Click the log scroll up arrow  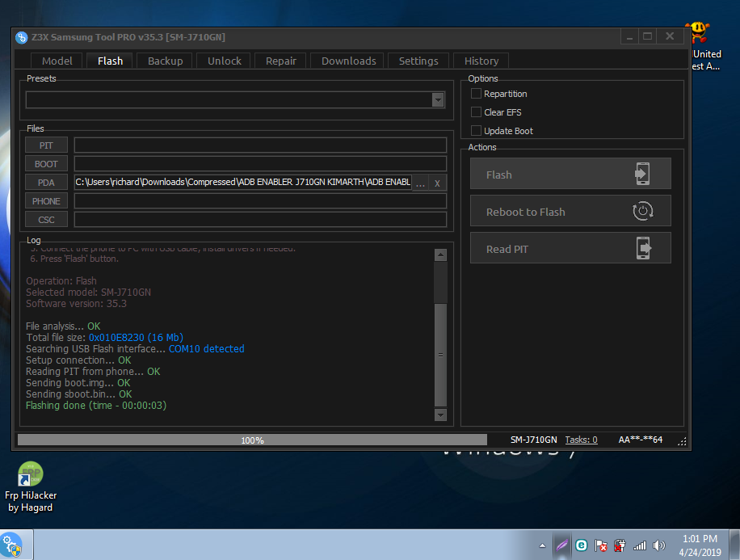click(x=440, y=255)
